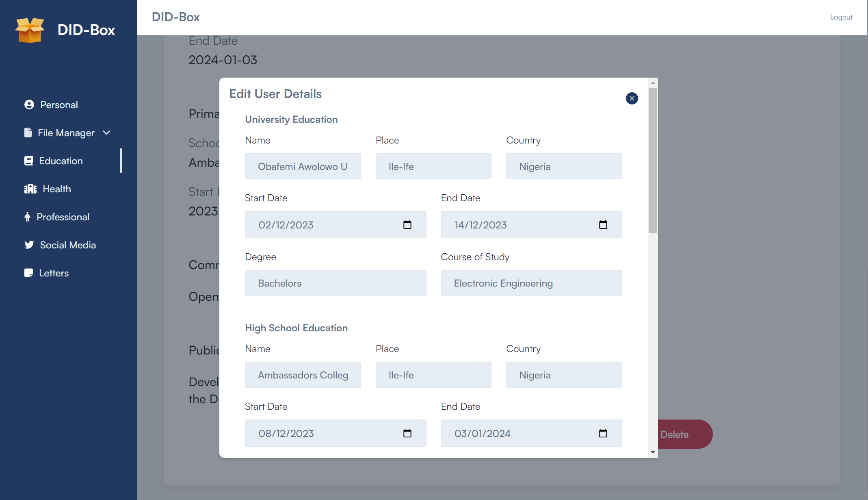Open the File Manager menu item
Image resolution: width=868 pixels, height=500 pixels.
pyautogui.click(x=66, y=133)
